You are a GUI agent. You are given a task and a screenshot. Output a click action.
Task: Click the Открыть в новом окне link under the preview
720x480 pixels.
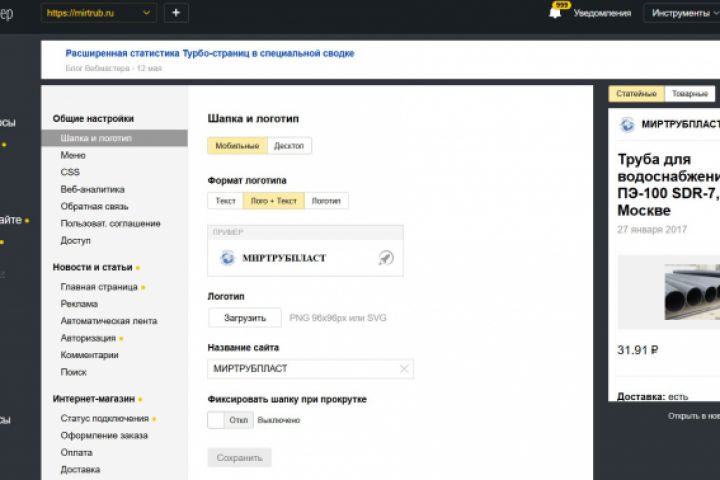[694, 416]
